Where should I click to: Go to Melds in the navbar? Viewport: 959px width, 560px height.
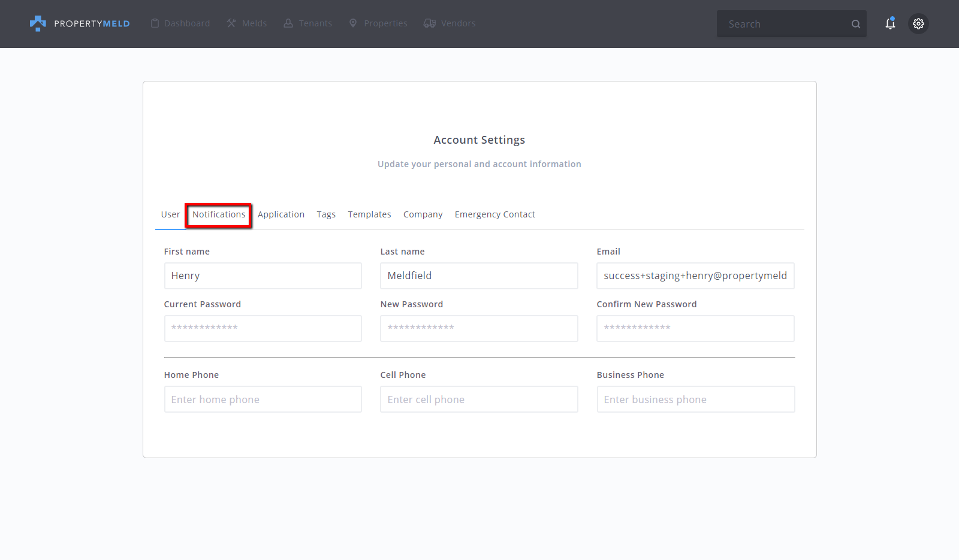247,23
